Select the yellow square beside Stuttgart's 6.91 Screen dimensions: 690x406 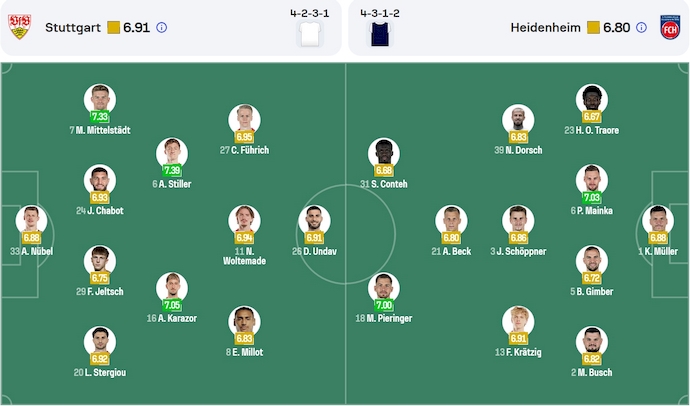pos(113,28)
